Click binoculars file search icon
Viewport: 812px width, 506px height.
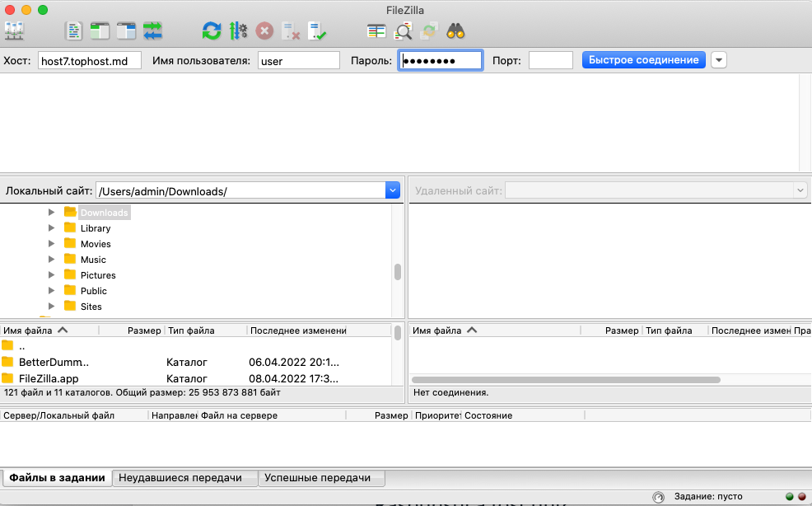coord(455,31)
